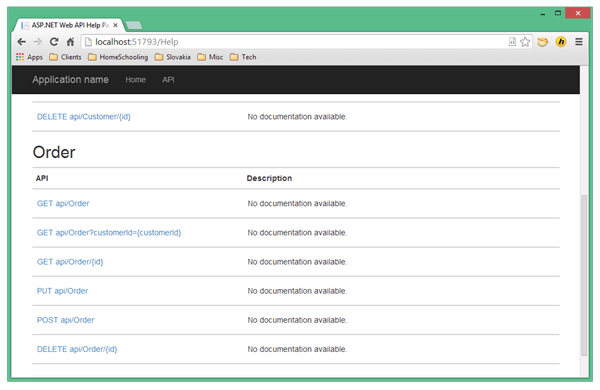600x390 pixels.
Task: Open the HomeSchooling bookmark folder
Action: point(118,57)
